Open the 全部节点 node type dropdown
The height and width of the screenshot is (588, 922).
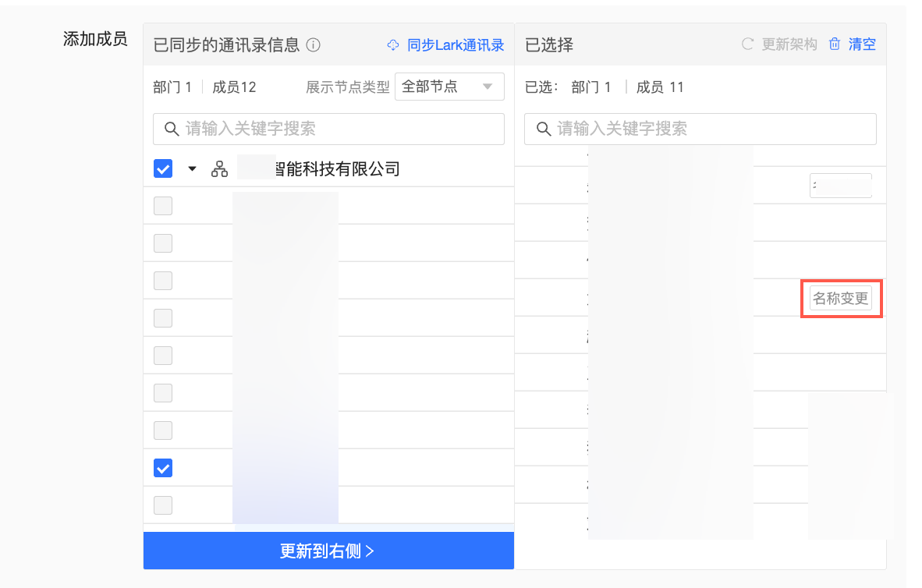[x=449, y=87]
